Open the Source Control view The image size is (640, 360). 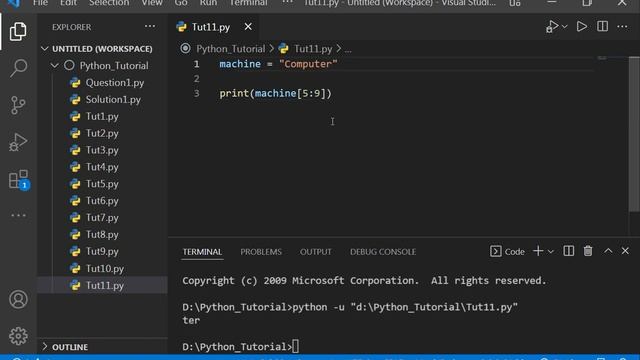pos(18,105)
